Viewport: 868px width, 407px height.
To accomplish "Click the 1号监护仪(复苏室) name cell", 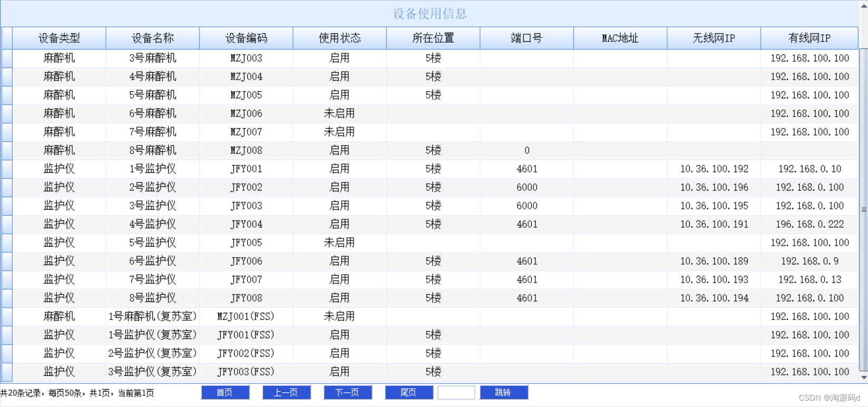I will pyautogui.click(x=153, y=335).
